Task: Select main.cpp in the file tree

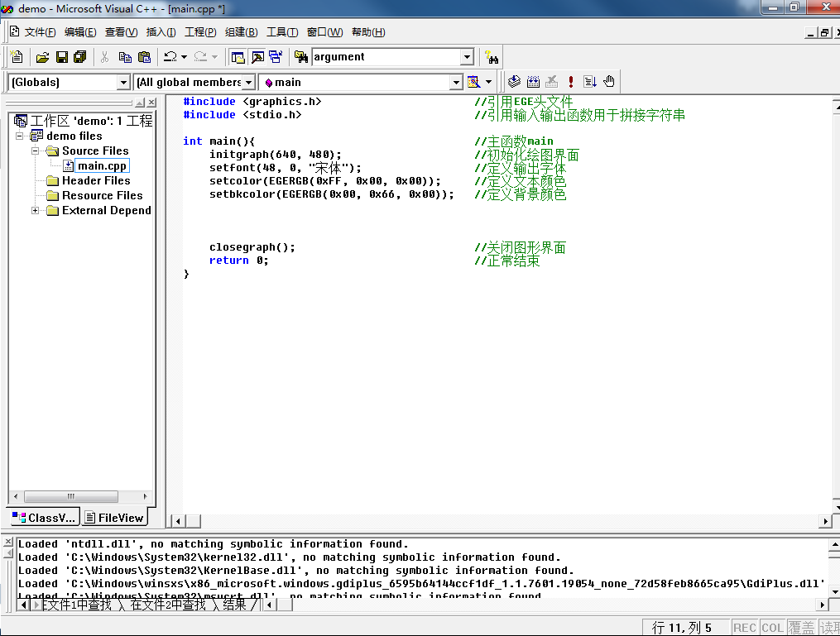Action: pos(102,166)
